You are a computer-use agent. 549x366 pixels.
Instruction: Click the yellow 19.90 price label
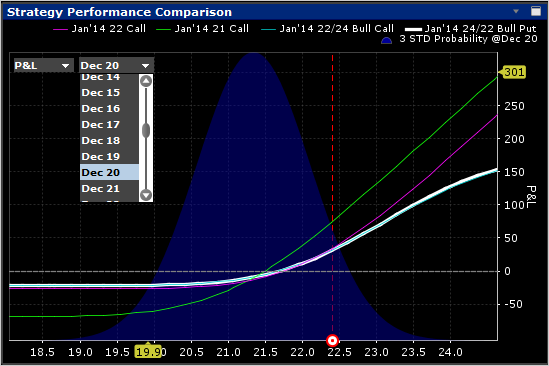(148, 351)
